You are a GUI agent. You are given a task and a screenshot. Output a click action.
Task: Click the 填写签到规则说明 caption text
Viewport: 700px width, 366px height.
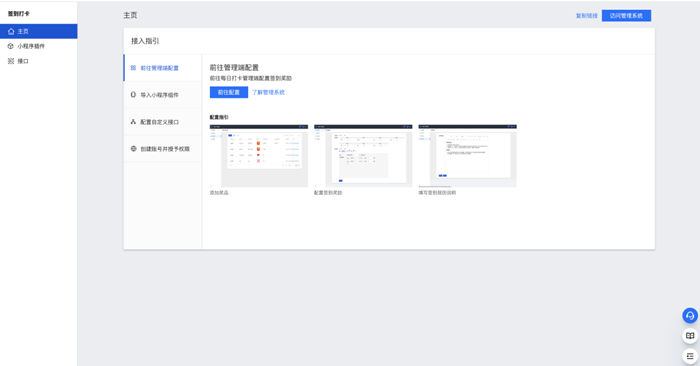point(437,193)
